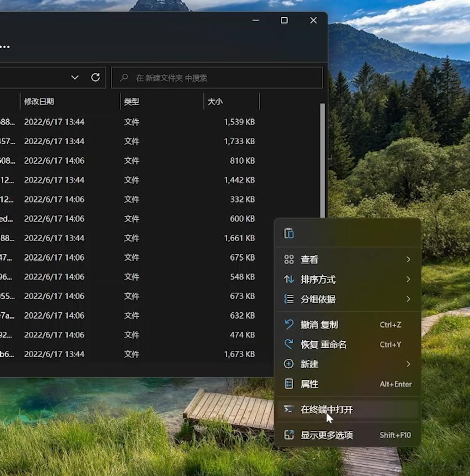Expand the address bar history dropdown

click(x=75, y=78)
